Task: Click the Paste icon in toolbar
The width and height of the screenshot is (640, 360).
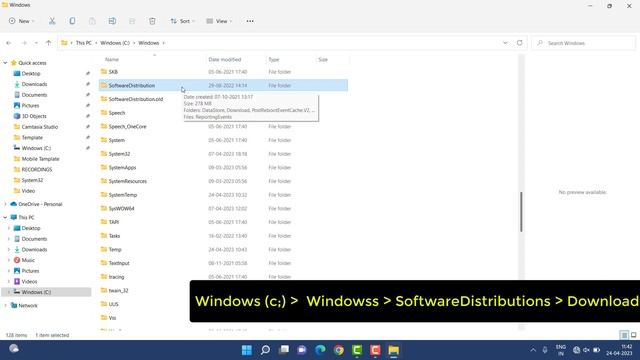Action: tap(92, 21)
